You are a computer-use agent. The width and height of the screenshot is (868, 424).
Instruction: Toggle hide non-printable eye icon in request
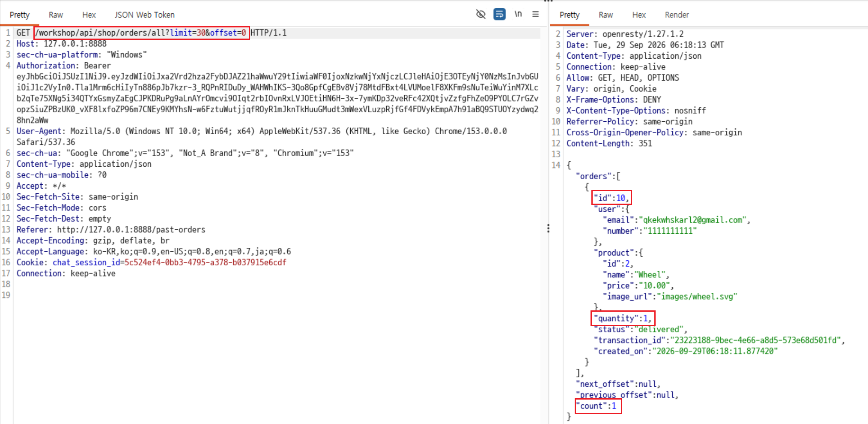pos(481,14)
